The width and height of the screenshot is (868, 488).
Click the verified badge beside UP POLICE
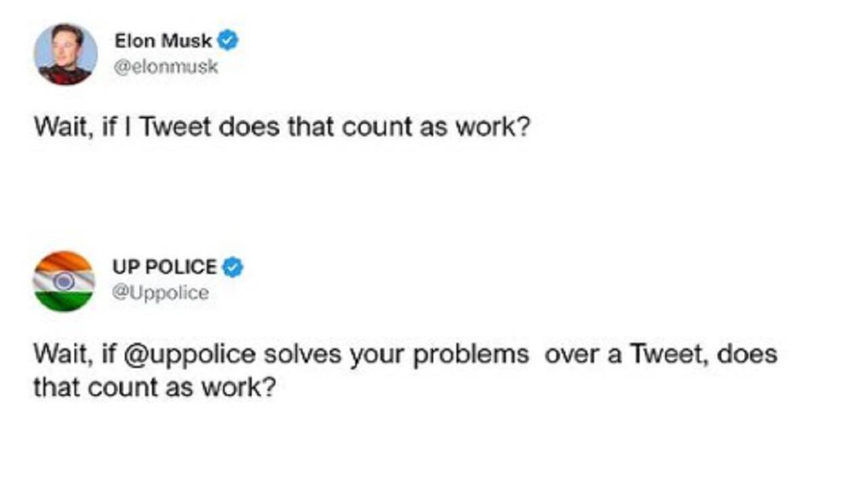233,267
